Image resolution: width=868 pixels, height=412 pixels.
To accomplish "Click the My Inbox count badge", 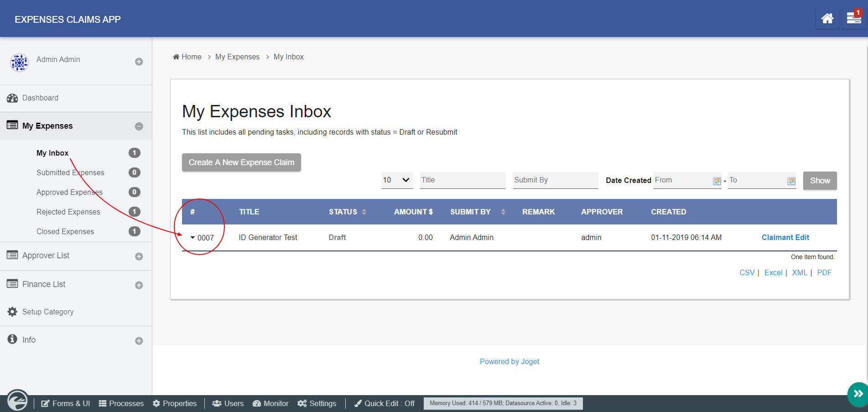I will click(134, 153).
